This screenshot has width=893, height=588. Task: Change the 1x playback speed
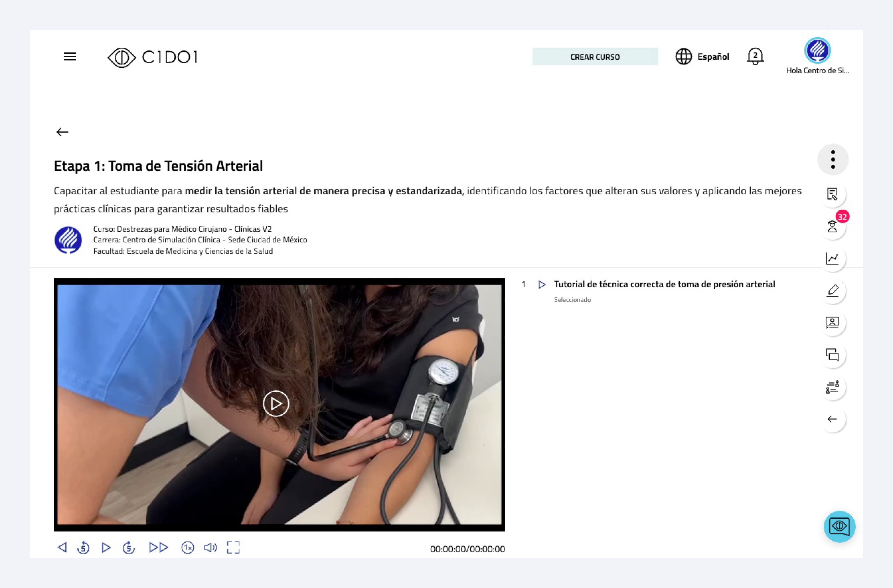(188, 548)
